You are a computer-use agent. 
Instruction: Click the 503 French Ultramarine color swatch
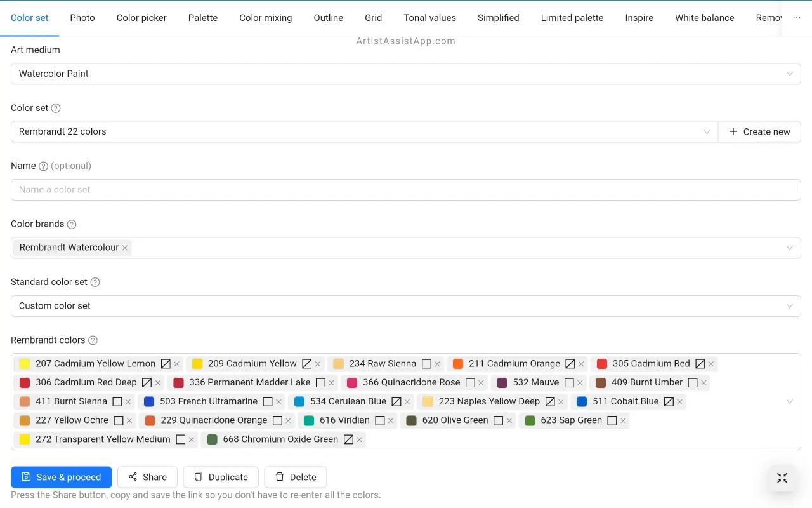(149, 401)
